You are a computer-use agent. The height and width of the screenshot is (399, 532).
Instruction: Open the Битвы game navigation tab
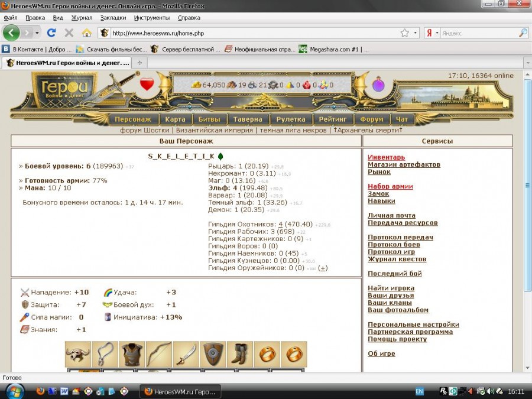(x=209, y=119)
